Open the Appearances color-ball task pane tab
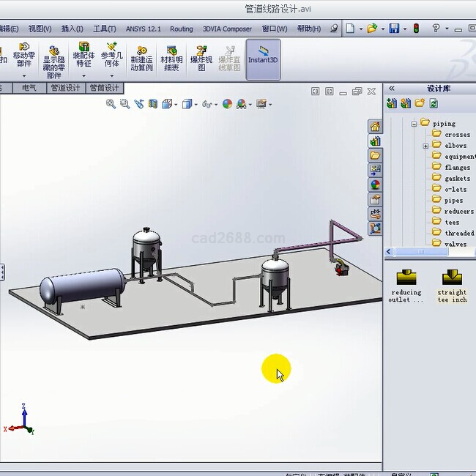This screenshot has width=476, height=476. pyautogui.click(x=375, y=185)
